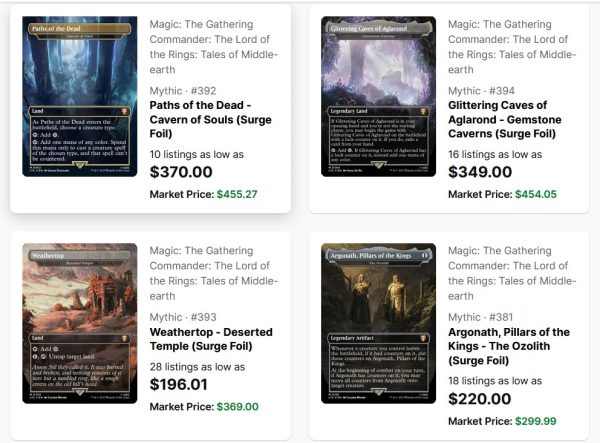Click the "10 listings as low as" text

click(x=197, y=155)
